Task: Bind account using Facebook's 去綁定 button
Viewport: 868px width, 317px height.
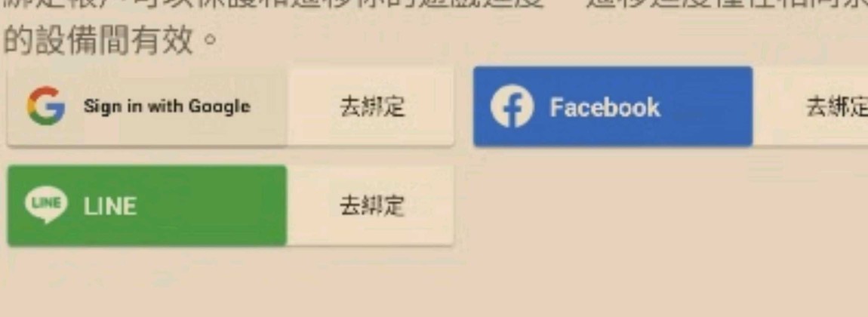Action: click(811, 106)
